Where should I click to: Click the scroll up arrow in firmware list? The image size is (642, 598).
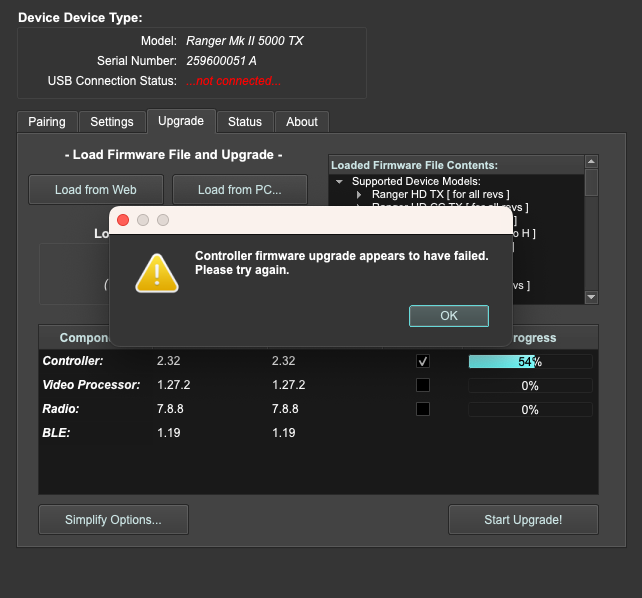point(591,162)
